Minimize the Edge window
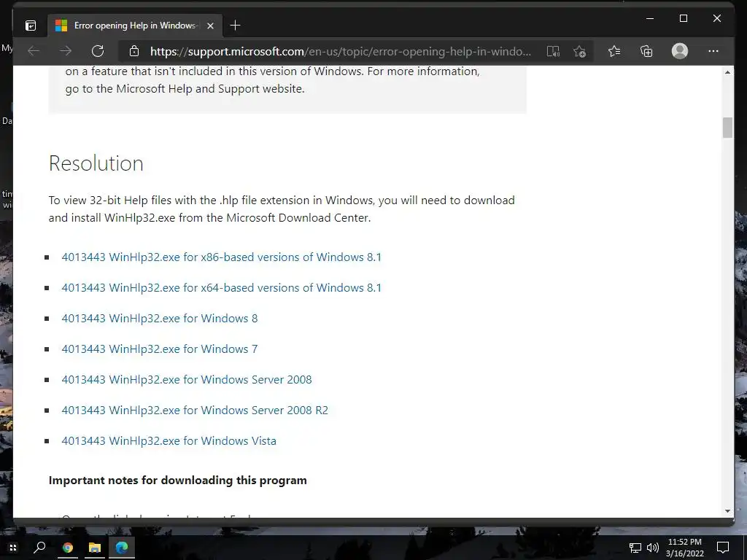The height and width of the screenshot is (560, 747). (x=650, y=18)
